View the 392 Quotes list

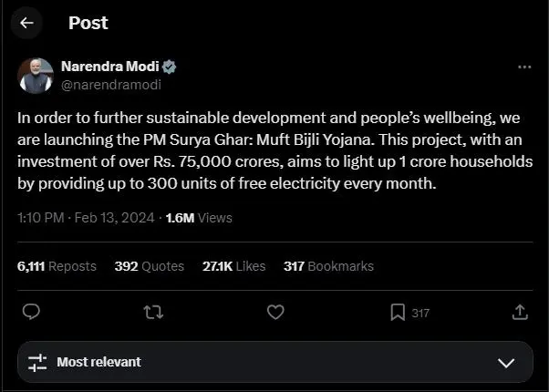150,266
